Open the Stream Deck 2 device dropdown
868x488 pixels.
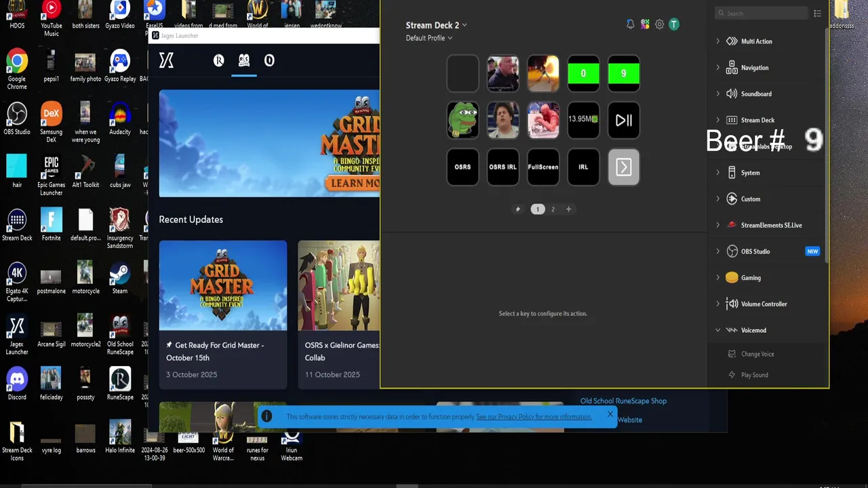[x=436, y=25]
